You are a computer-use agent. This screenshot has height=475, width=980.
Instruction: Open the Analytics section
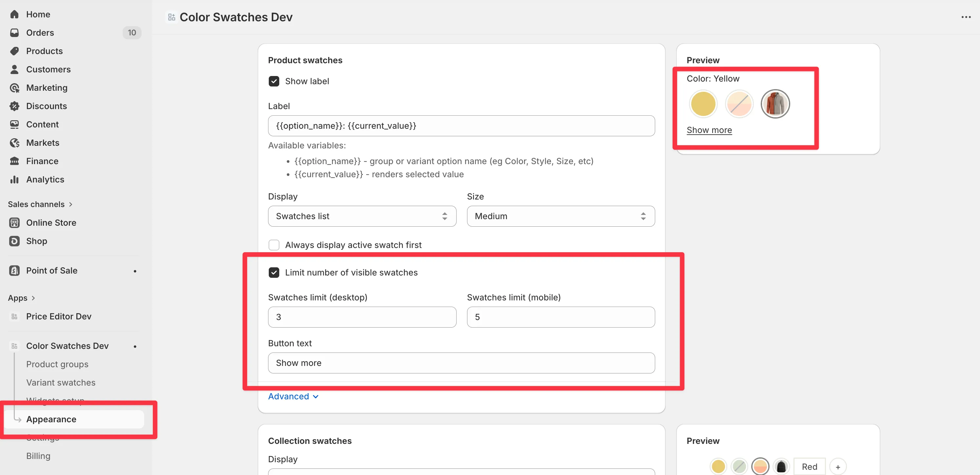pos(45,179)
